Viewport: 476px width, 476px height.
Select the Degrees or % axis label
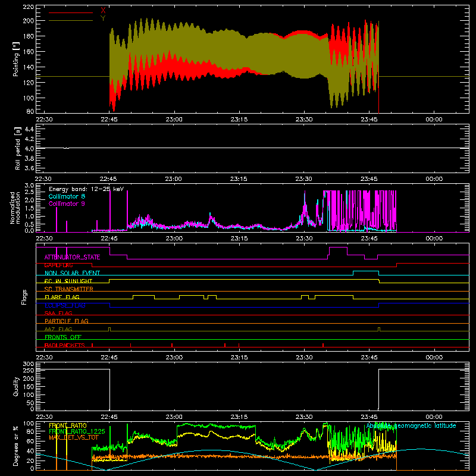15,446
